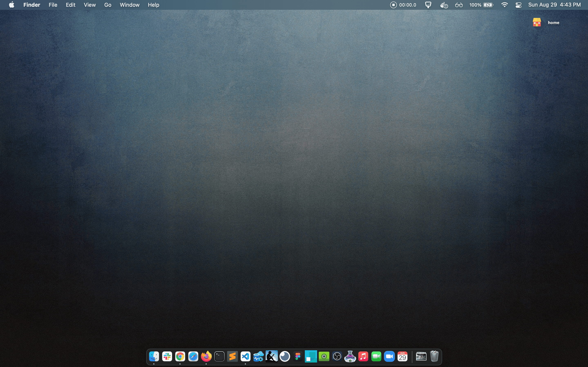Launch Visual Studio Code from the dock
Viewport: 588px width, 367px height.
click(245, 356)
